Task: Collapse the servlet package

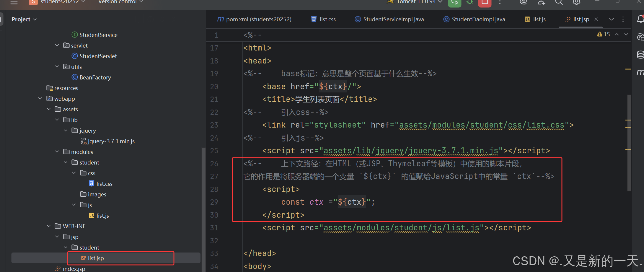Action: tap(57, 45)
